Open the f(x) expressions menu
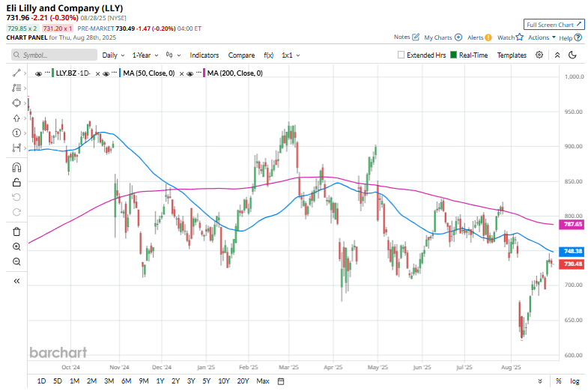588x391 pixels. coord(268,55)
